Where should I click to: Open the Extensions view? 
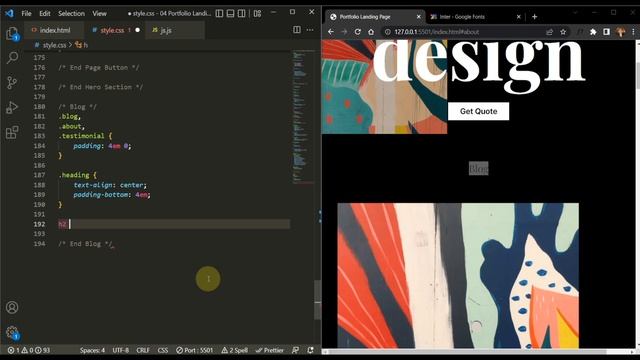click(x=12, y=132)
